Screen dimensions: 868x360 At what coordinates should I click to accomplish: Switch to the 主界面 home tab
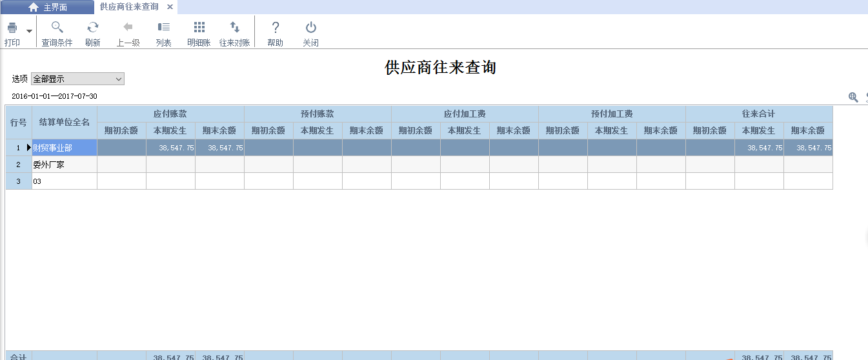tap(47, 7)
